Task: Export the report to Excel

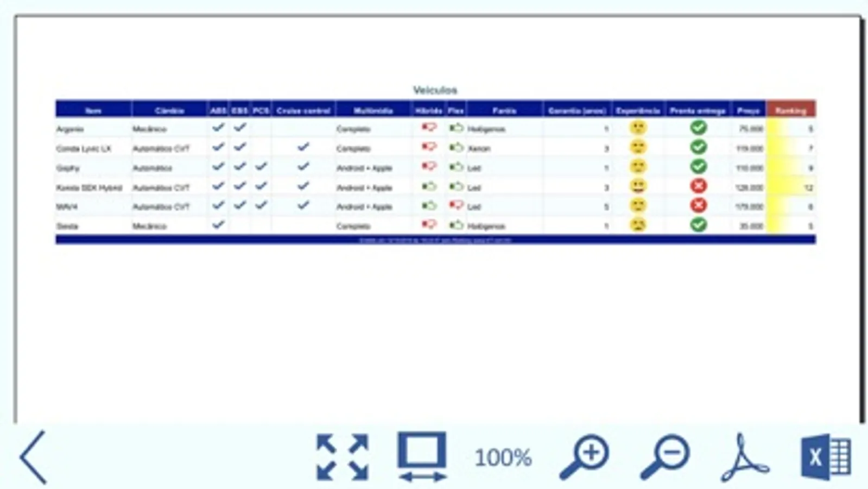Action: [x=826, y=457]
